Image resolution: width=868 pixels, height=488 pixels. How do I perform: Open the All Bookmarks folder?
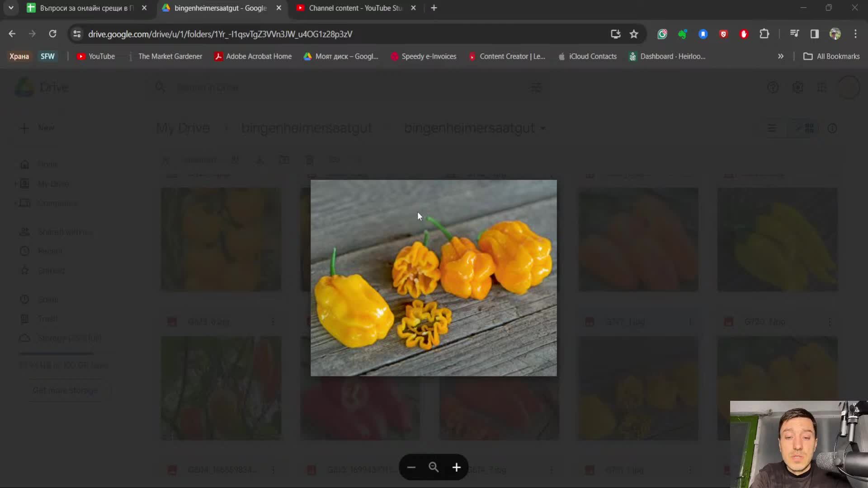coord(832,56)
